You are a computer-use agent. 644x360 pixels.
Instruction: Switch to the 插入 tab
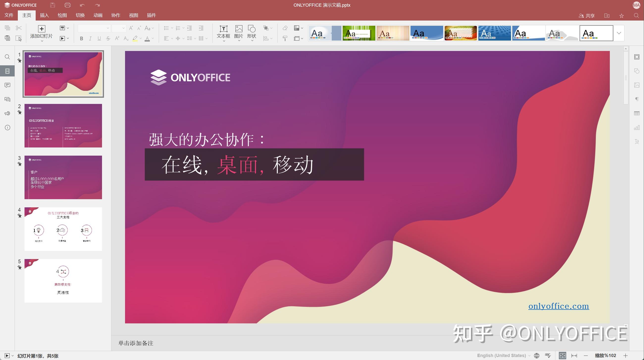(45, 15)
